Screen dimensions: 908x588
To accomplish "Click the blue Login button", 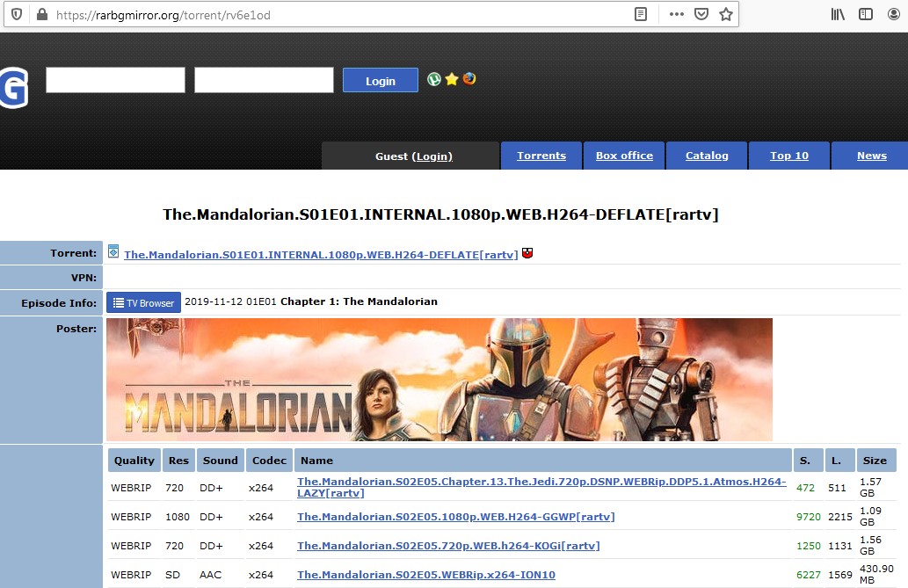I will pyautogui.click(x=381, y=80).
